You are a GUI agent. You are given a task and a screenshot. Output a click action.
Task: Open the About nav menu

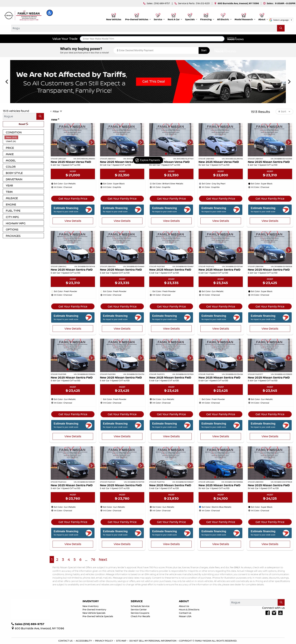tap(263, 19)
